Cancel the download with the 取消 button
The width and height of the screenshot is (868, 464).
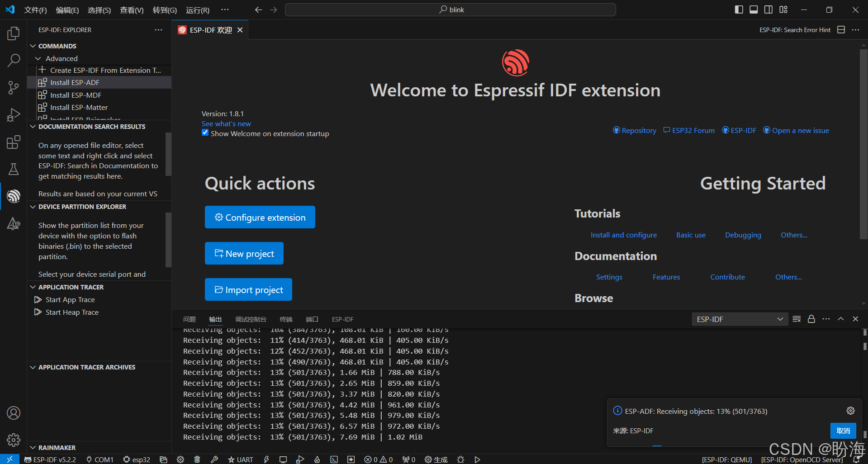click(x=843, y=431)
